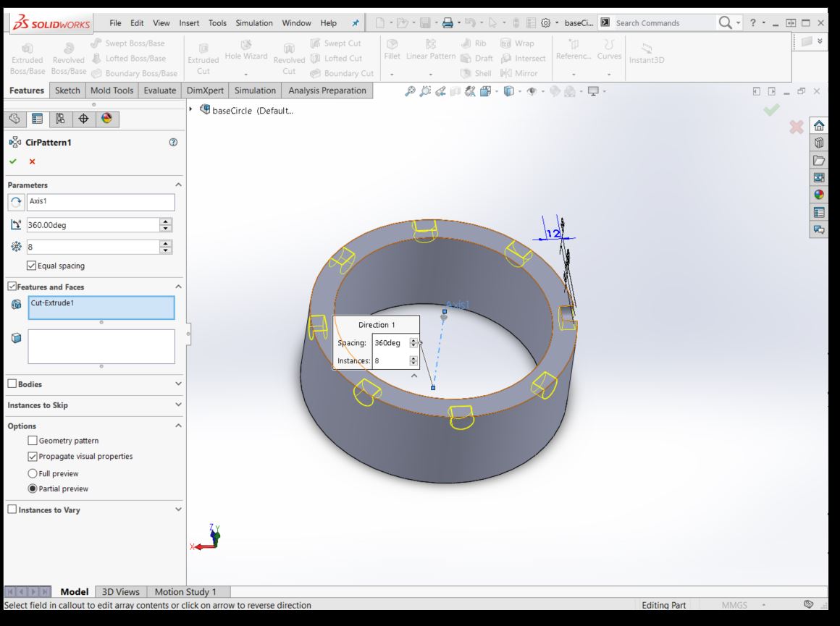Uncheck the Equal spacing checkbox
The width and height of the screenshot is (840, 626).
[x=32, y=266]
